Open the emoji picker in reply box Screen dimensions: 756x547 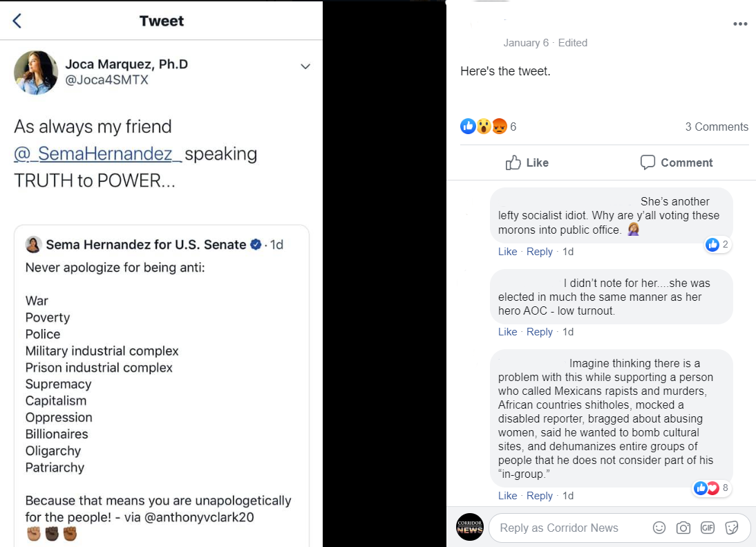659,528
